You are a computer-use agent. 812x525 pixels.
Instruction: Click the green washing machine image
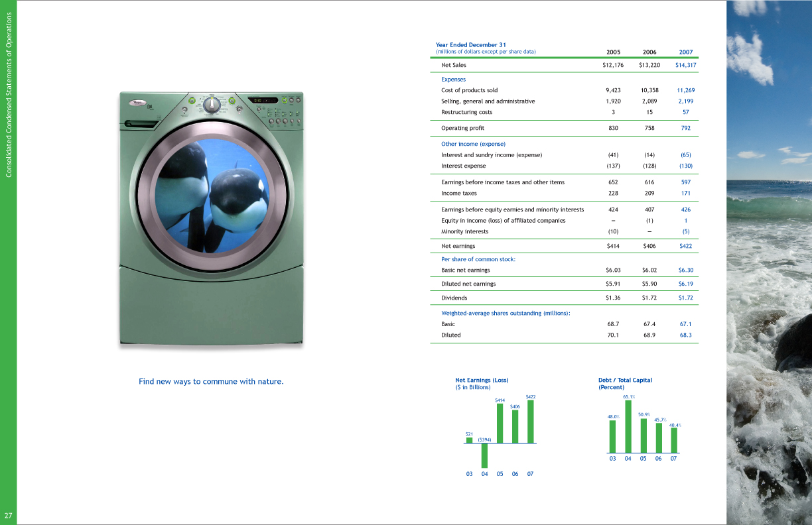(212, 219)
